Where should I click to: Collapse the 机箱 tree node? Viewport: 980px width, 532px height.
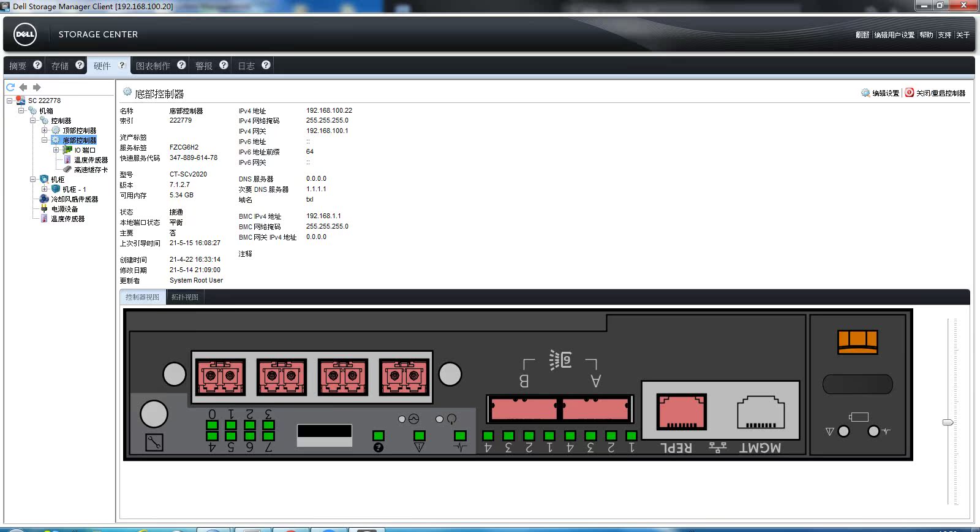click(21, 111)
